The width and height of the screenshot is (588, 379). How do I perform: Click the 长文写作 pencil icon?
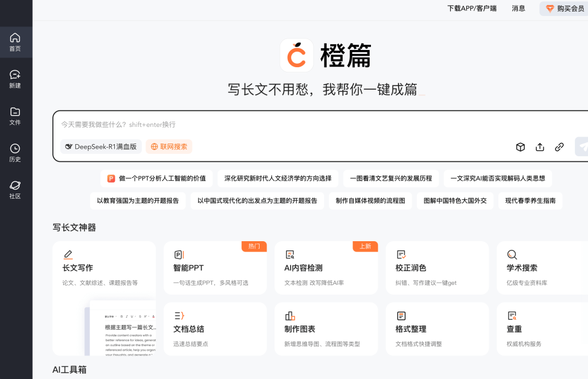[x=68, y=255]
